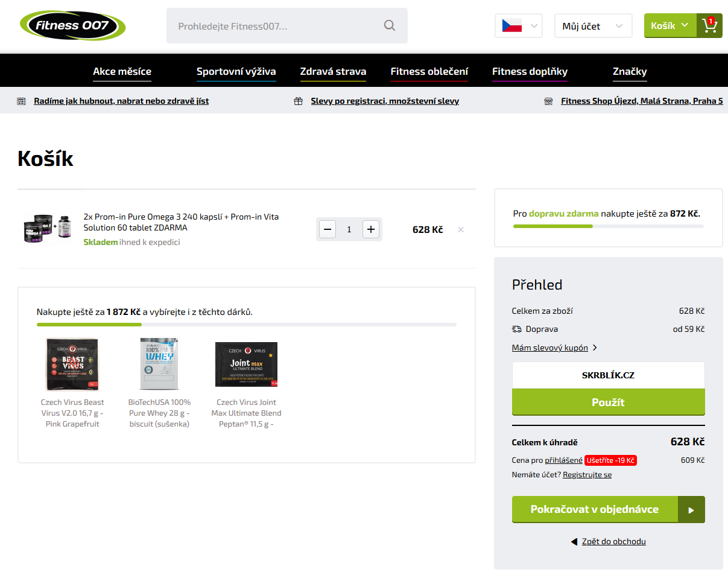Viewport: 728px width, 575px height.
Task: Click the free shipping progress bar
Action: coord(608,226)
